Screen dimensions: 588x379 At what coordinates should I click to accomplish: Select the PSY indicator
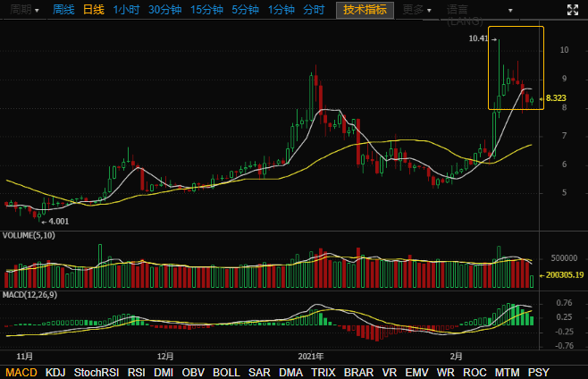(x=539, y=372)
